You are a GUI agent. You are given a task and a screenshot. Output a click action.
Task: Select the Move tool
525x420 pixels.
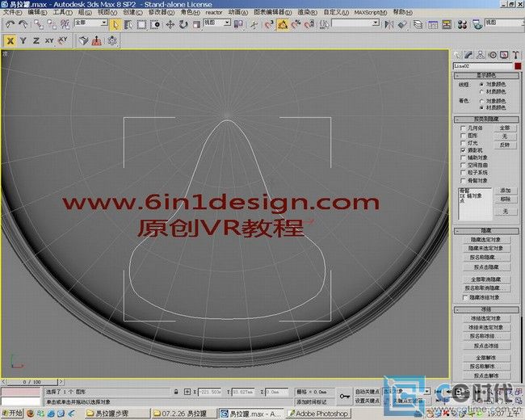170,24
